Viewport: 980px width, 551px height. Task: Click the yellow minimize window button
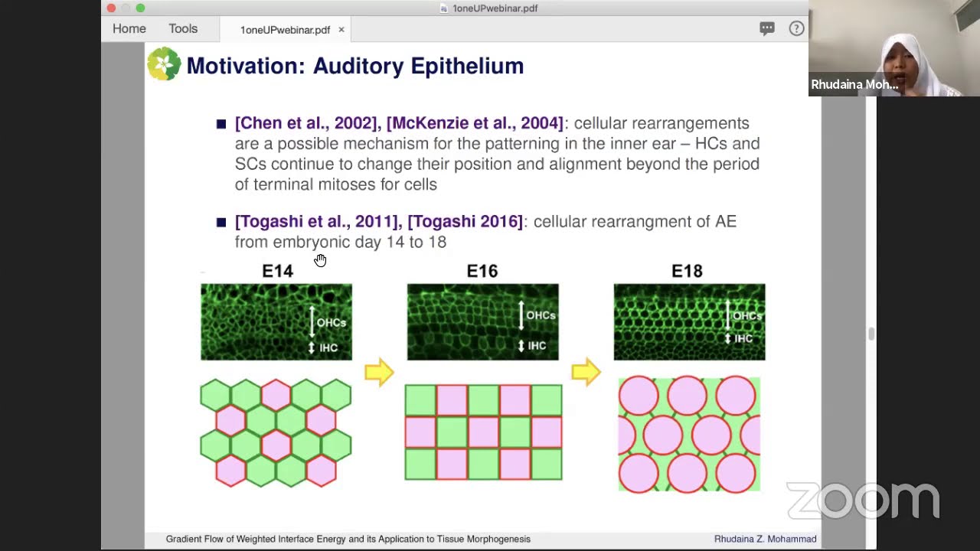pos(126,8)
